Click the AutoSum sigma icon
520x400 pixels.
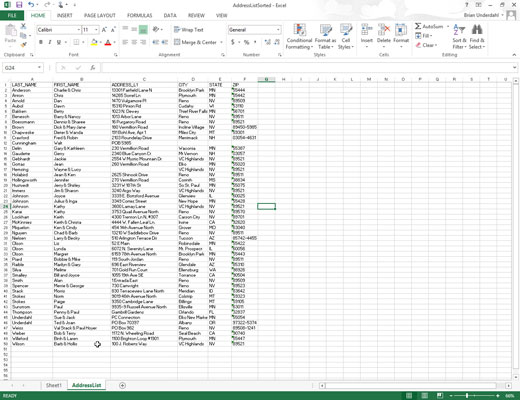[x=418, y=26]
